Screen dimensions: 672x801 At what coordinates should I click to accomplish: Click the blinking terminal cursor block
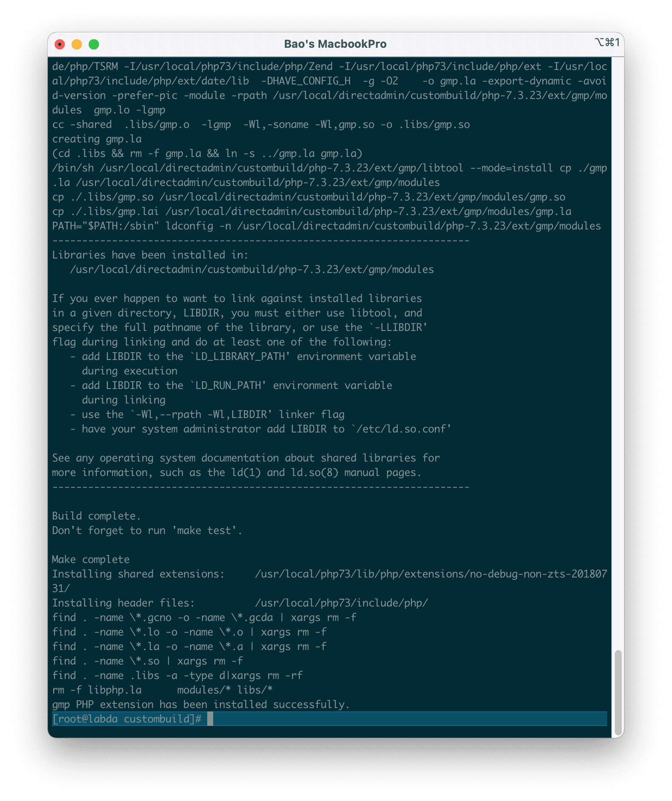210,719
